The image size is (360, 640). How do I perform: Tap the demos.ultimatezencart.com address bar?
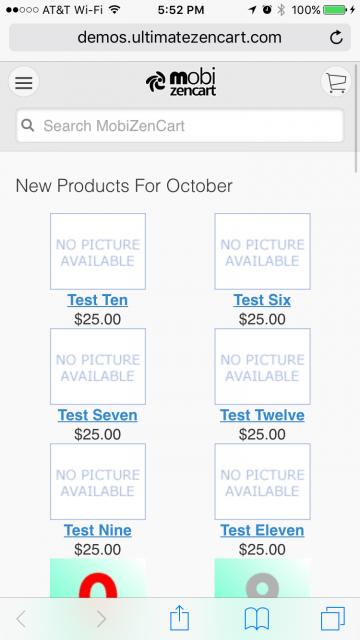[180, 38]
